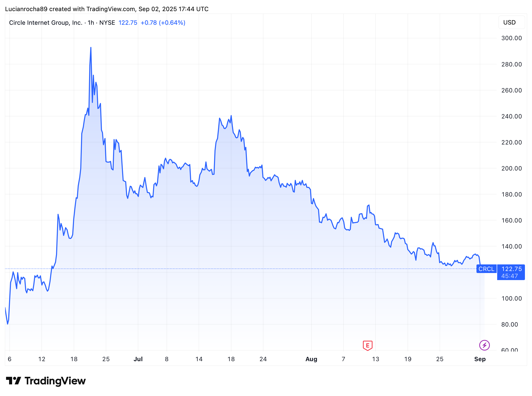Viewport: 532px width, 396px height.
Task: Click the Aug date axis label
Action: pyautogui.click(x=311, y=359)
